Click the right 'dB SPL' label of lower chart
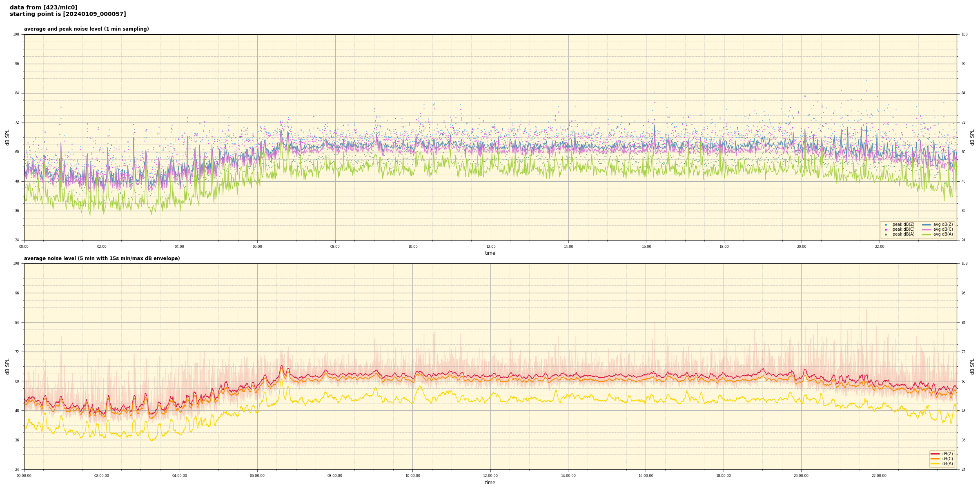The image size is (980, 490). click(x=972, y=366)
